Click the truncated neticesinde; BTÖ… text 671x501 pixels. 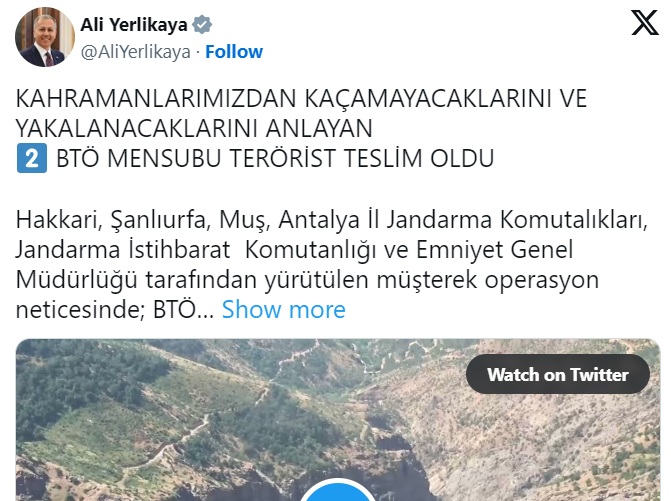[x=115, y=309]
